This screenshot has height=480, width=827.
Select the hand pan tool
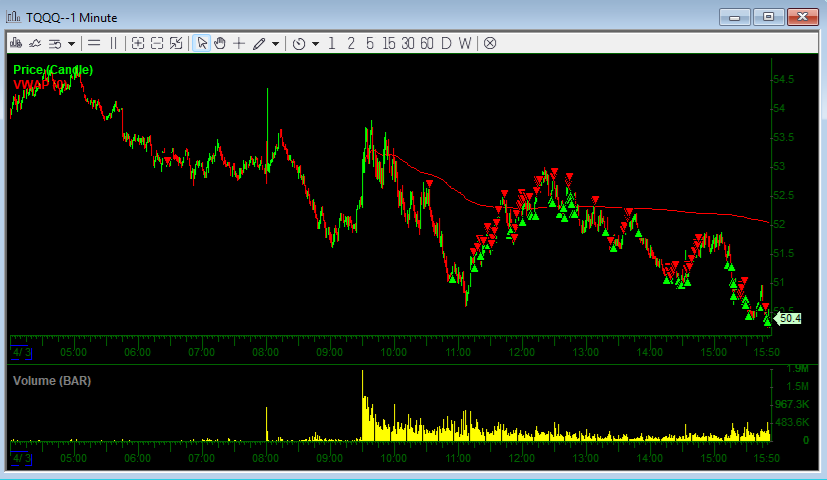[220, 43]
